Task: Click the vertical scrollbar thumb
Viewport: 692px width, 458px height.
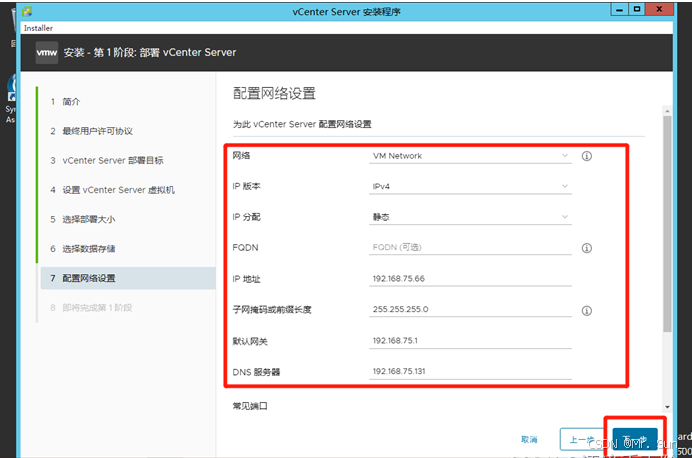Action: 667,224
